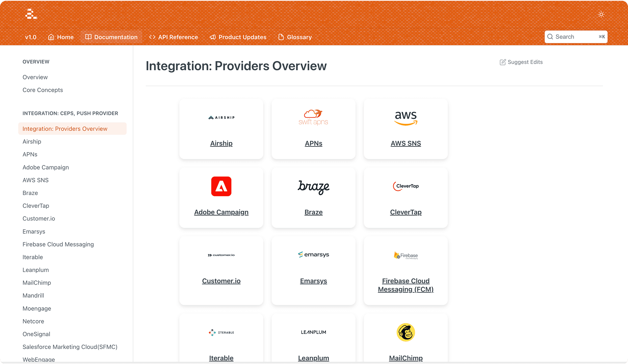The image size is (628, 364).
Task: Open the Airship card link
Action: (x=221, y=144)
